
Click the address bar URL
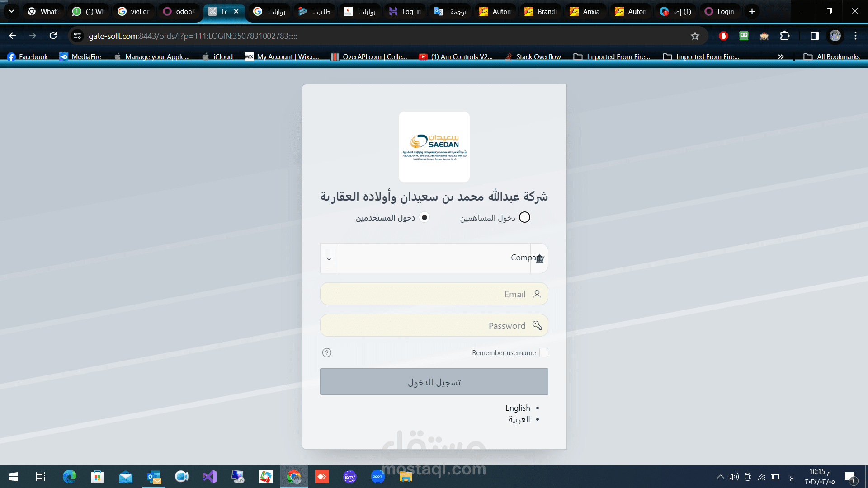click(x=193, y=36)
